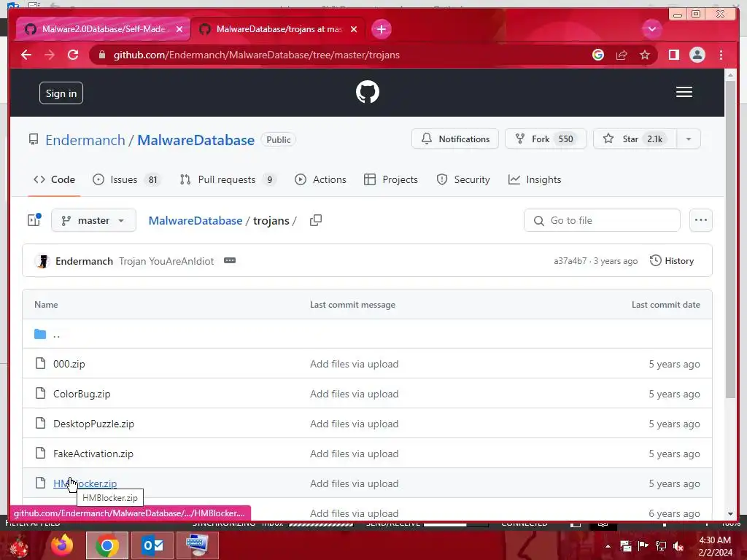The image size is (747, 560).
Task: Click site lock icon in address bar
Action: click(101, 55)
